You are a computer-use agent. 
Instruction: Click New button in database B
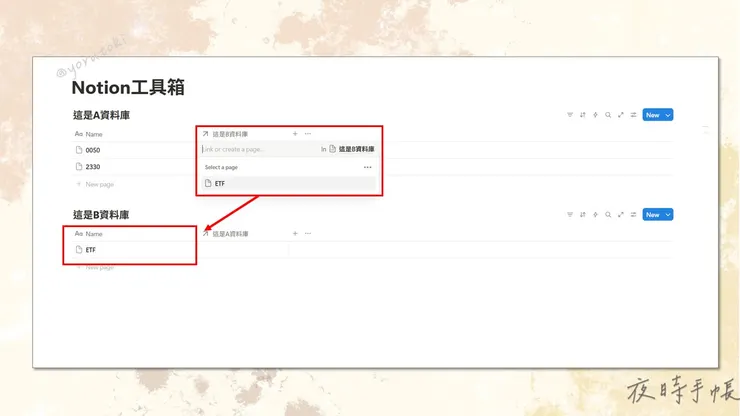click(653, 214)
